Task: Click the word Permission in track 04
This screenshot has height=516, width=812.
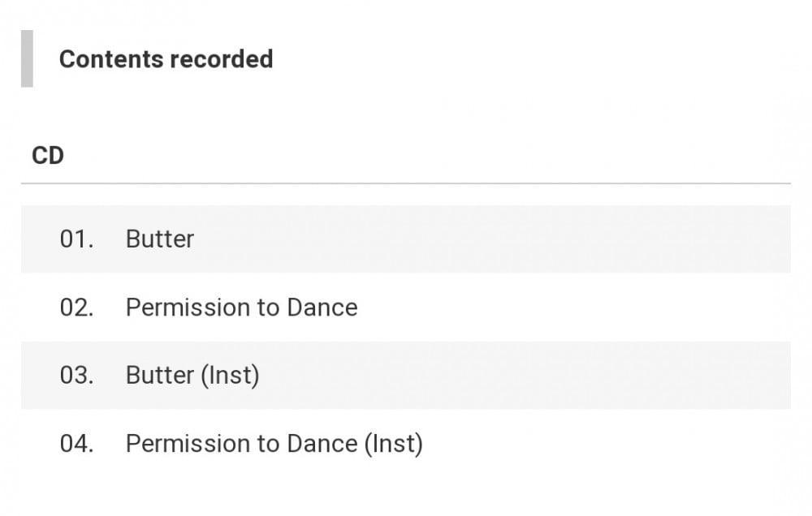Action: 188,444
